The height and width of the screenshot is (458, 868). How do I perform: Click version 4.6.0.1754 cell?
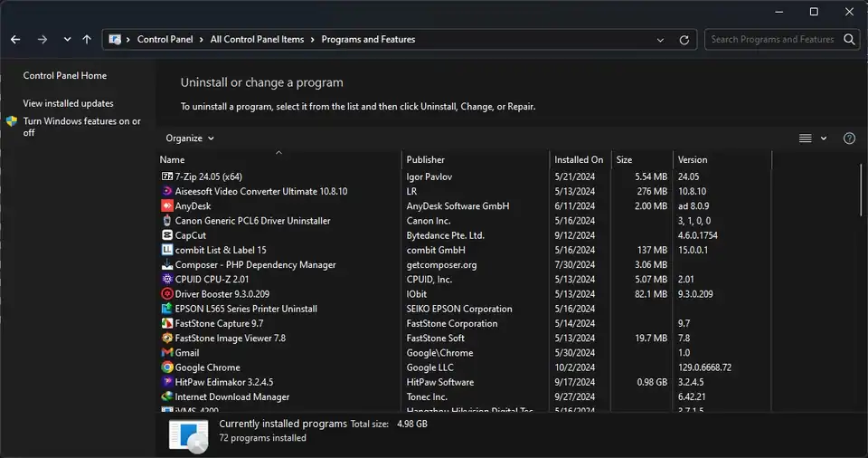click(x=697, y=235)
